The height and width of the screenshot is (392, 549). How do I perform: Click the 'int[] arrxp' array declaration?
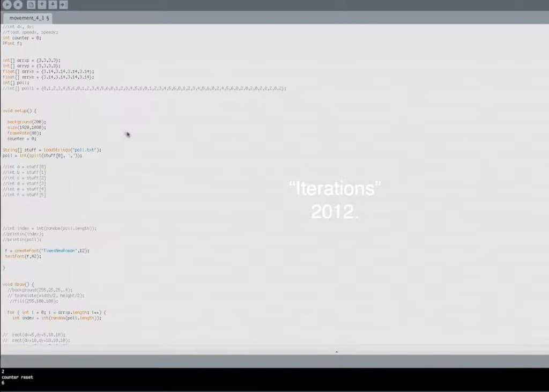[x=32, y=60]
